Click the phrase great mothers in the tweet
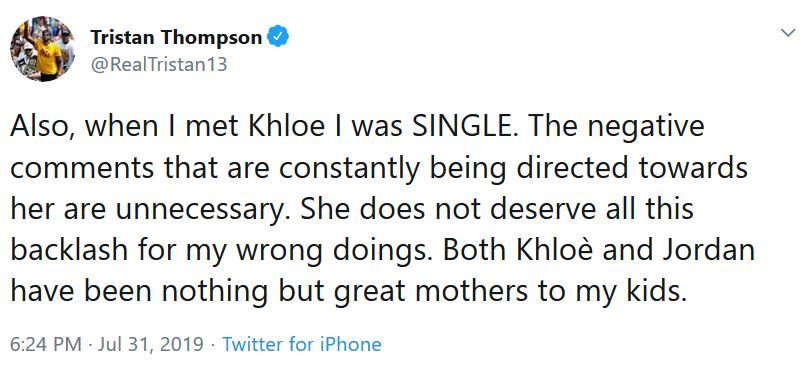 432,292
